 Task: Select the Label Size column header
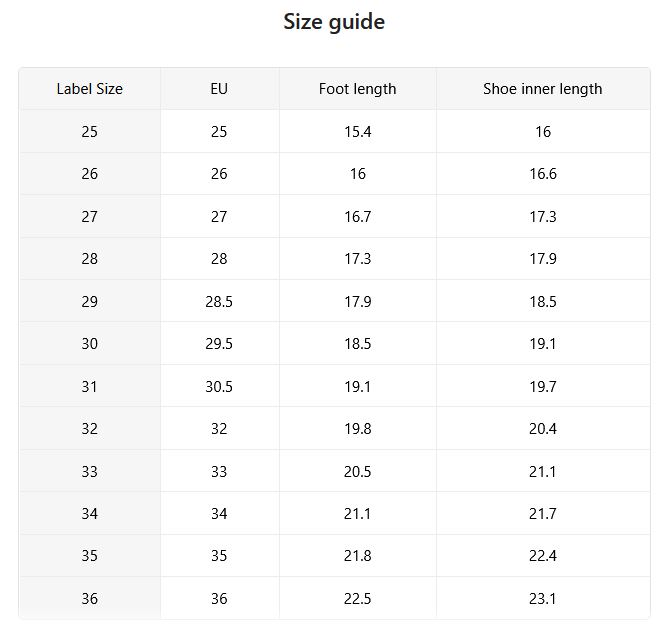[x=90, y=89]
